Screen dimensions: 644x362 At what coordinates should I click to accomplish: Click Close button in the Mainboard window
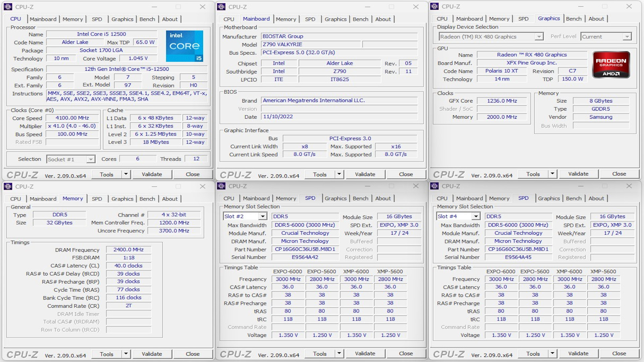click(x=406, y=174)
